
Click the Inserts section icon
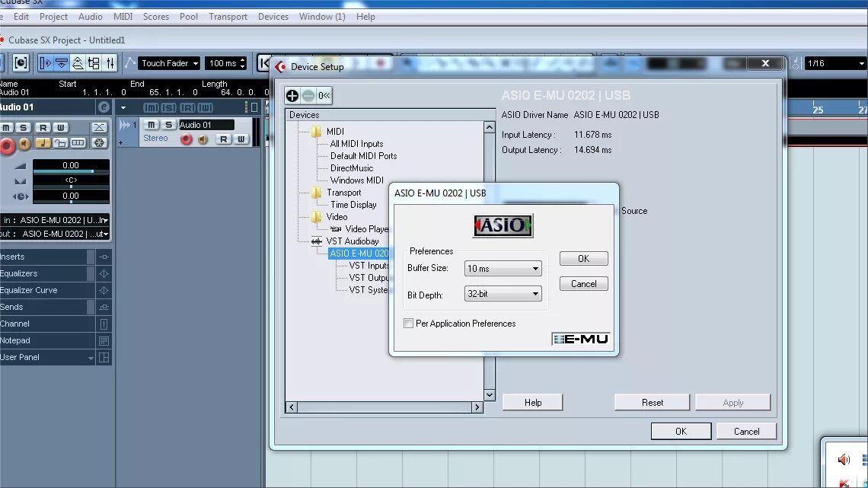tap(104, 257)
